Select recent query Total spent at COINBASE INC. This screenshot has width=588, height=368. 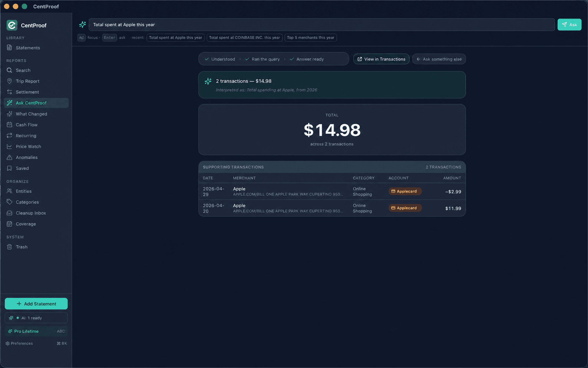coord(244,37)
